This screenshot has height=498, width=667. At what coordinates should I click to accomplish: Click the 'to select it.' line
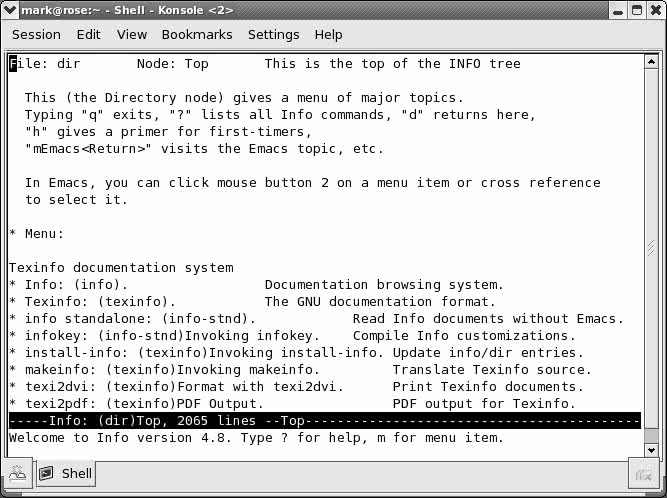click(x=76, y=199)
